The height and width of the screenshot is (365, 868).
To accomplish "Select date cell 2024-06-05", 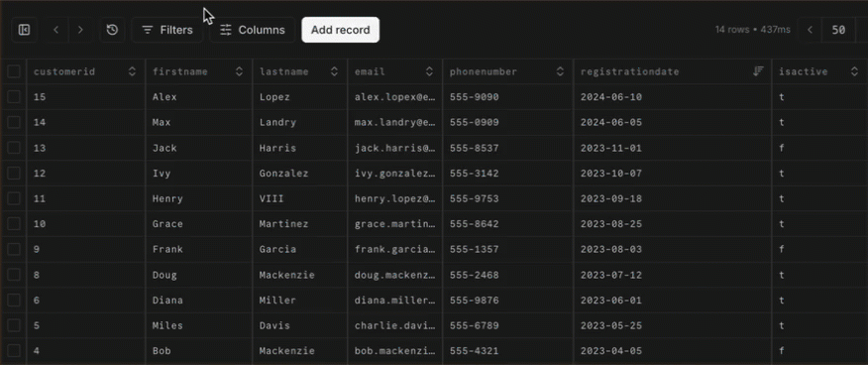I will click(673, 122).
